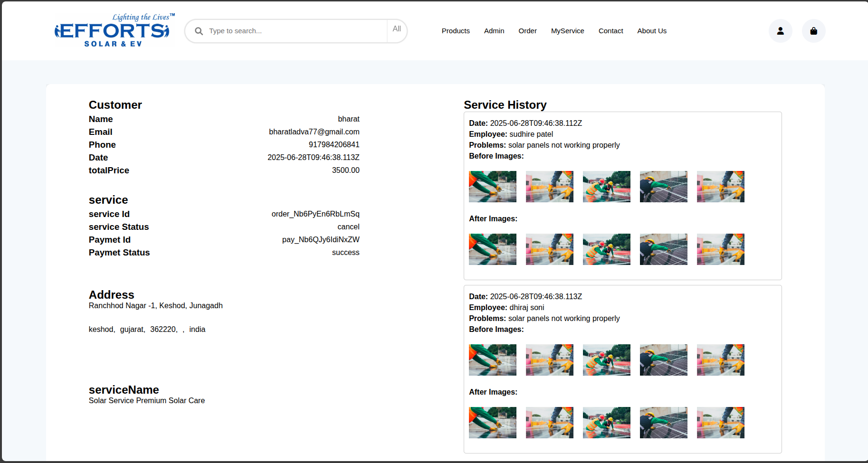Open the About Us link
The height and width of the screenshot is (463, 868).
tap(651, 31)
